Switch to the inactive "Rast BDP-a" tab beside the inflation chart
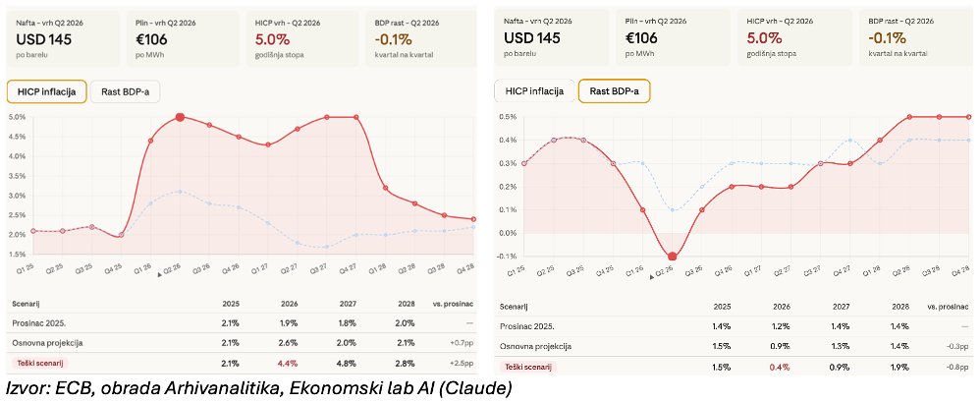Screen dimensions: 980x403 (126, 93)
